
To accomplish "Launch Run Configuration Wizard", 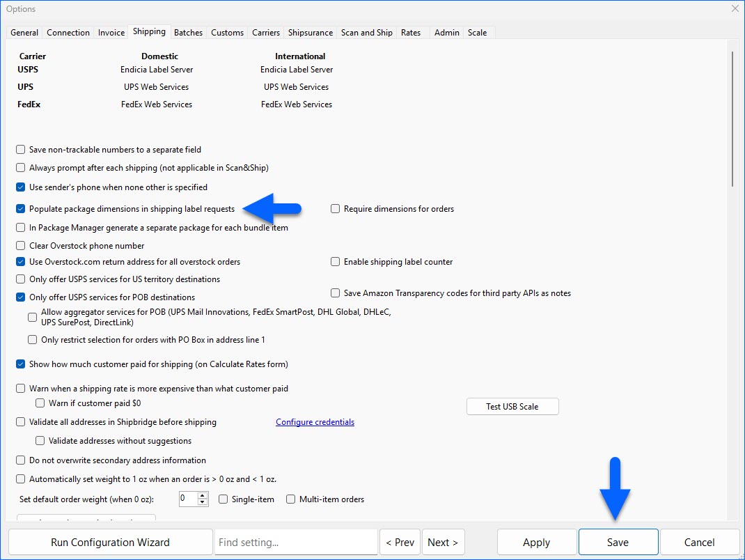I will [110, 542].
